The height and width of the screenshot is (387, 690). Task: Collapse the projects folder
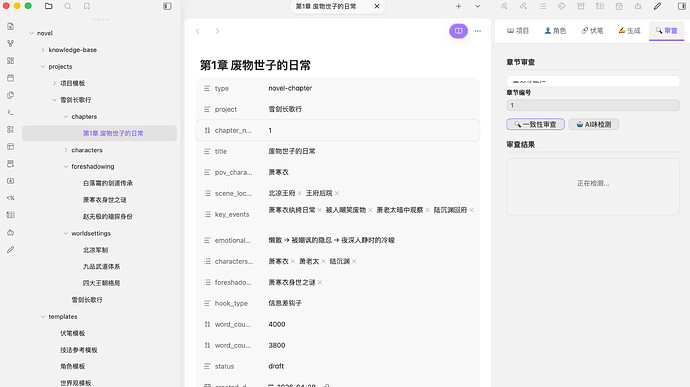43,66
